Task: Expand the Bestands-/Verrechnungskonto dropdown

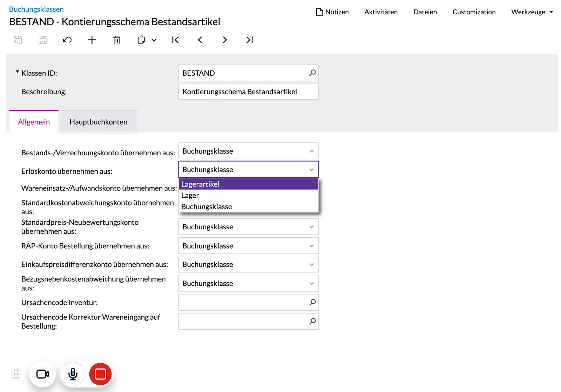Action: 248,151
